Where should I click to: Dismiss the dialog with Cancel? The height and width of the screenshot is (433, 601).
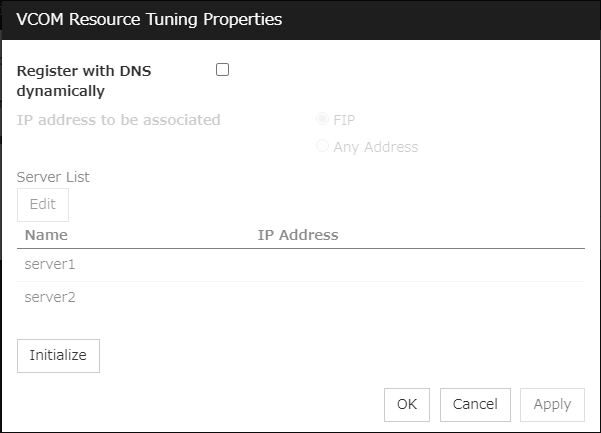pyautogui.click(x=475, y=404)
